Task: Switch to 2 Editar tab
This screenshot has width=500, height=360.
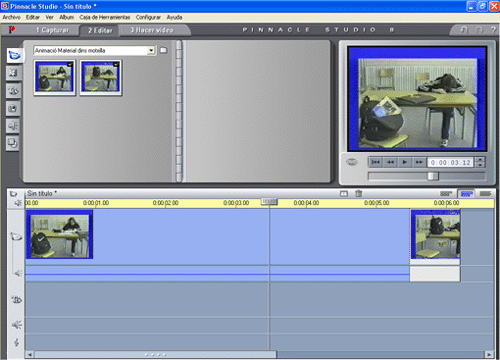Action: tap(100, 30)
